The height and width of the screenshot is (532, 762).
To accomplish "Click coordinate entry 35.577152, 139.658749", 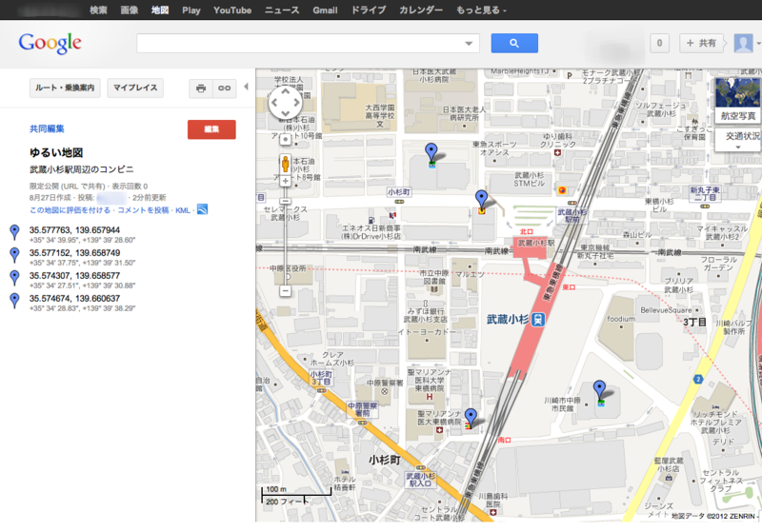I will [x=74, y=253].
